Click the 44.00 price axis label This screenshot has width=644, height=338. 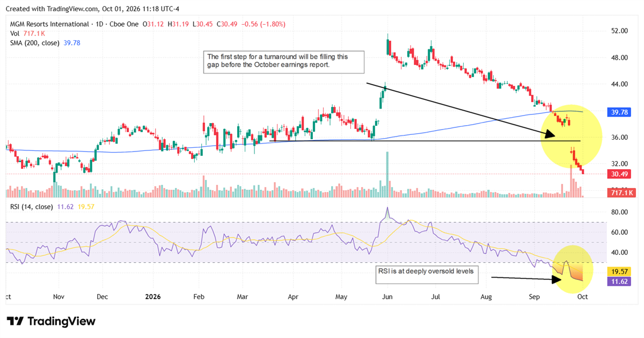pos(619,84)
